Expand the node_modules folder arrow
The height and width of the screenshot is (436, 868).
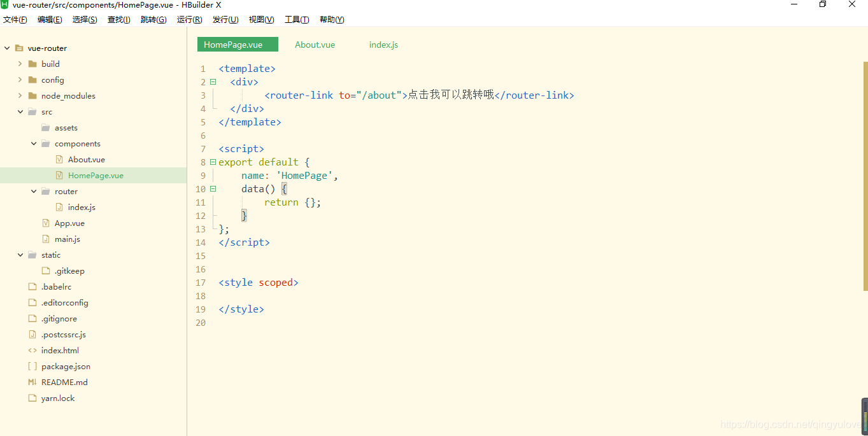(x=20, y=95)
